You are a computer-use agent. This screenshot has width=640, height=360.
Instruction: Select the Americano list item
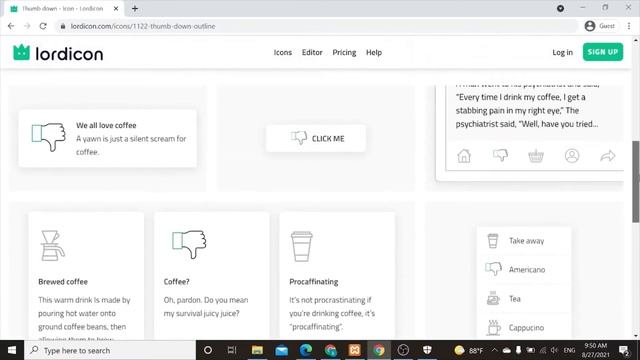pyautogui.click(x=524, y=269)
